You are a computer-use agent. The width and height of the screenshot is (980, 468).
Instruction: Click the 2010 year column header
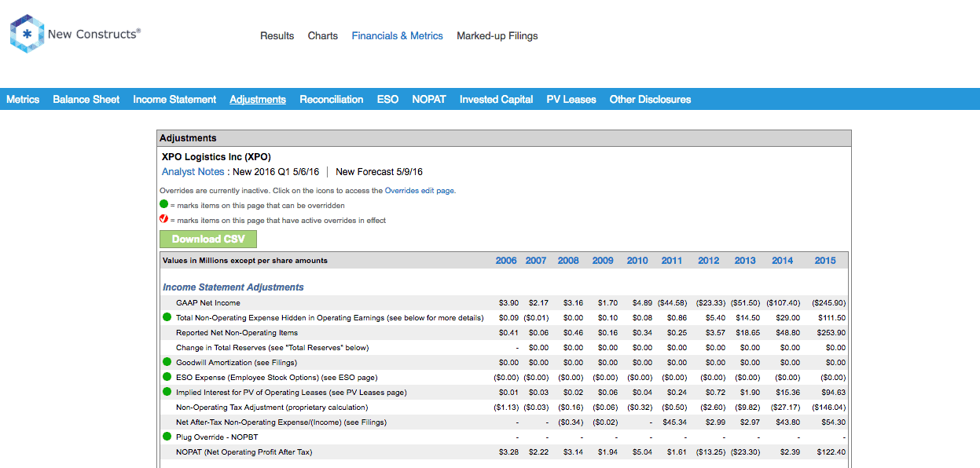click(x=637, y=261)
